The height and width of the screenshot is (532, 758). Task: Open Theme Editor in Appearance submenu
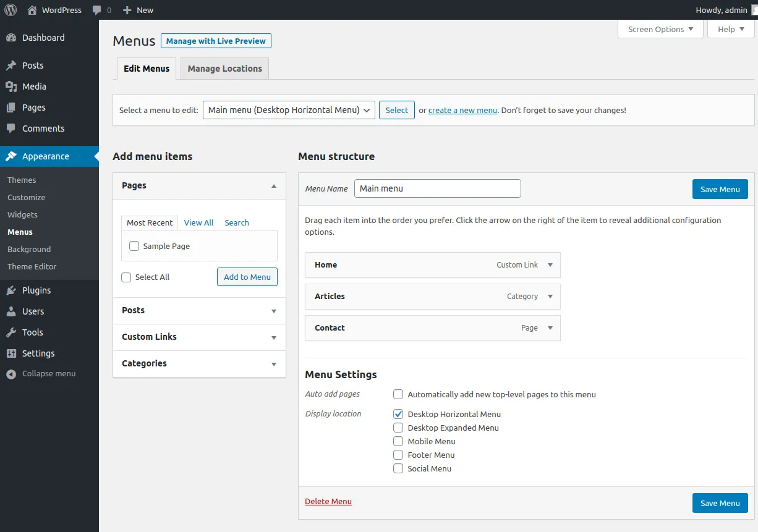(32, 266)
